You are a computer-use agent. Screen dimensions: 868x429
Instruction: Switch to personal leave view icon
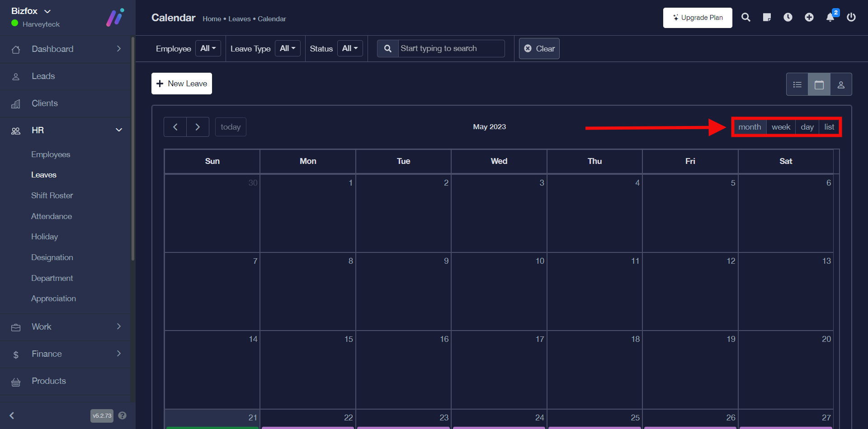tap(841, 84)
